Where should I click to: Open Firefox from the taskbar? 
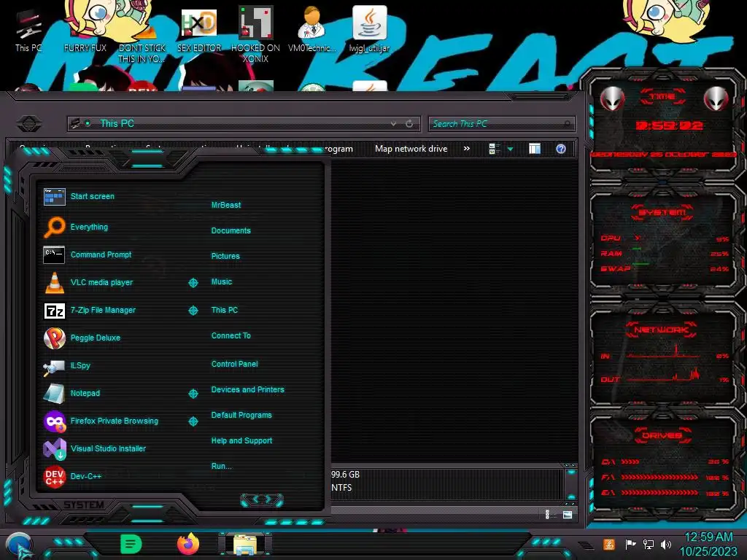[188, 544]
